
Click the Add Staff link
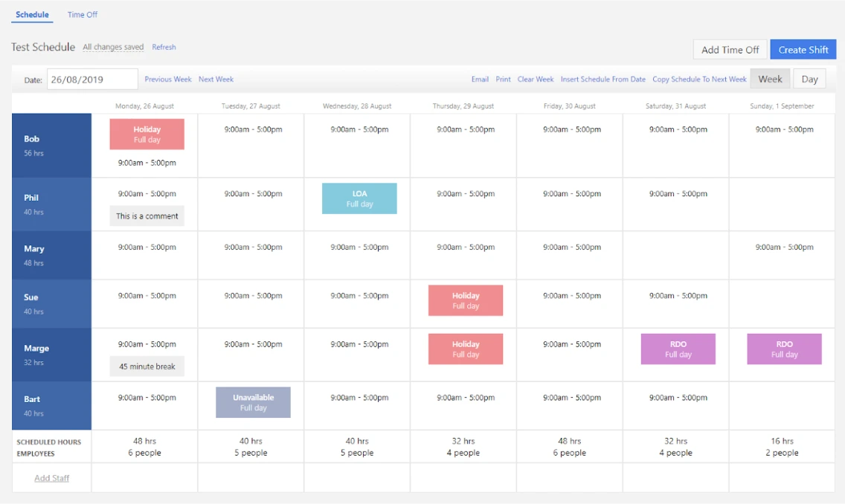pyautogui.click(x=51, y=477)
